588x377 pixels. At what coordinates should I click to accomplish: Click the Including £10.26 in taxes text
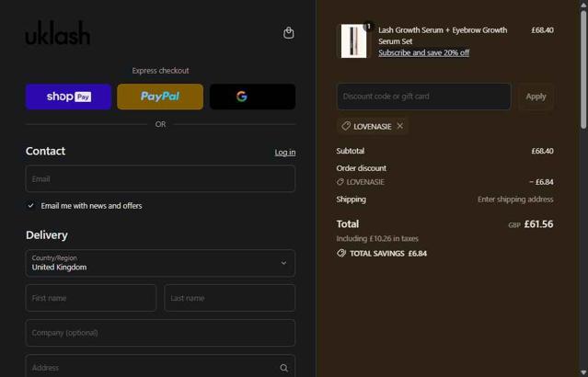tap(377, 239)
